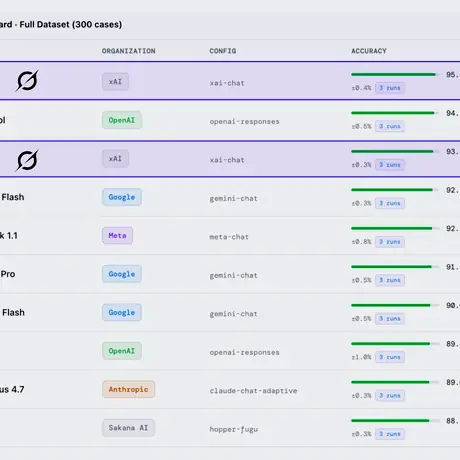Click the 3 runs tag in the Sakana AI row
The width and height of the screenshot is (460, 460).
click(390, 434)
